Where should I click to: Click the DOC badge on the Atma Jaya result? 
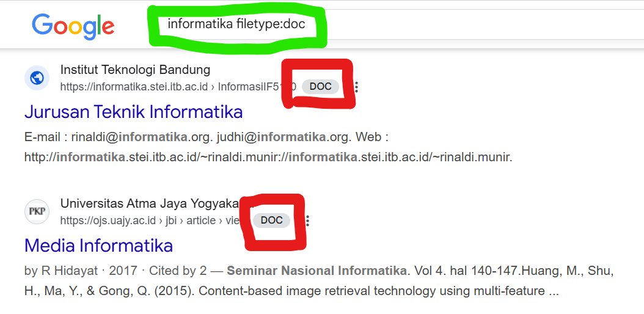(x=271, y=220)
